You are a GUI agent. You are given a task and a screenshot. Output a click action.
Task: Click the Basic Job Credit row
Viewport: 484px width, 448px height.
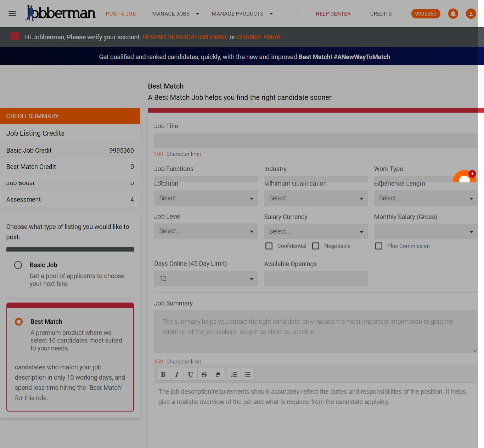70,151
